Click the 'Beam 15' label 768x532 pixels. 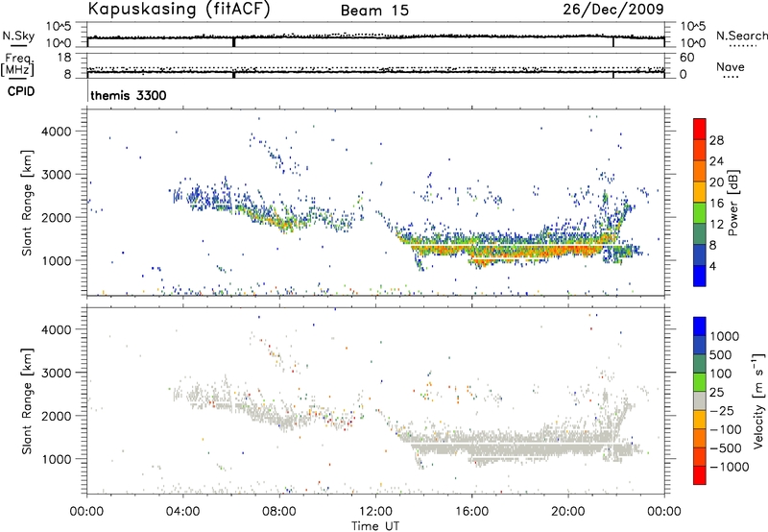[374, 11]
